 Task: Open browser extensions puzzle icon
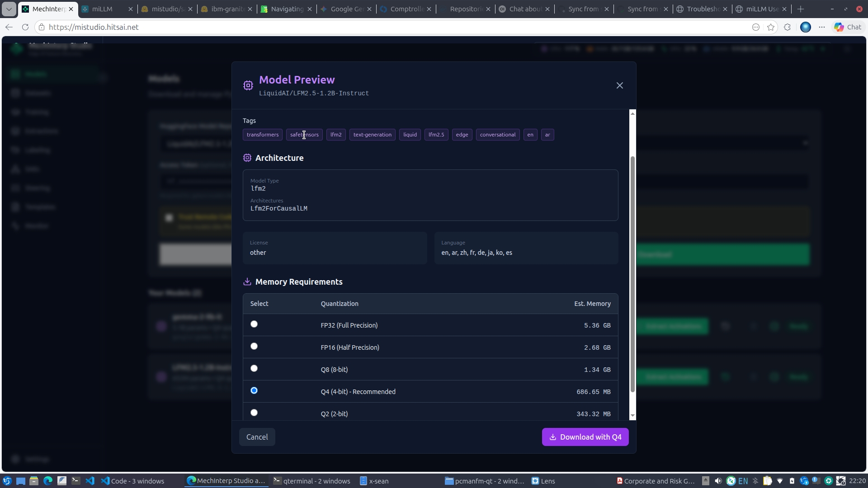(x=787, y=27)
